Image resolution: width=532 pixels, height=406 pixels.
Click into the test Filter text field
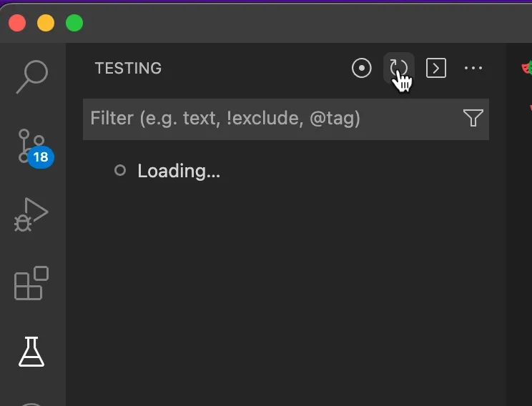[x=272, y=118]
